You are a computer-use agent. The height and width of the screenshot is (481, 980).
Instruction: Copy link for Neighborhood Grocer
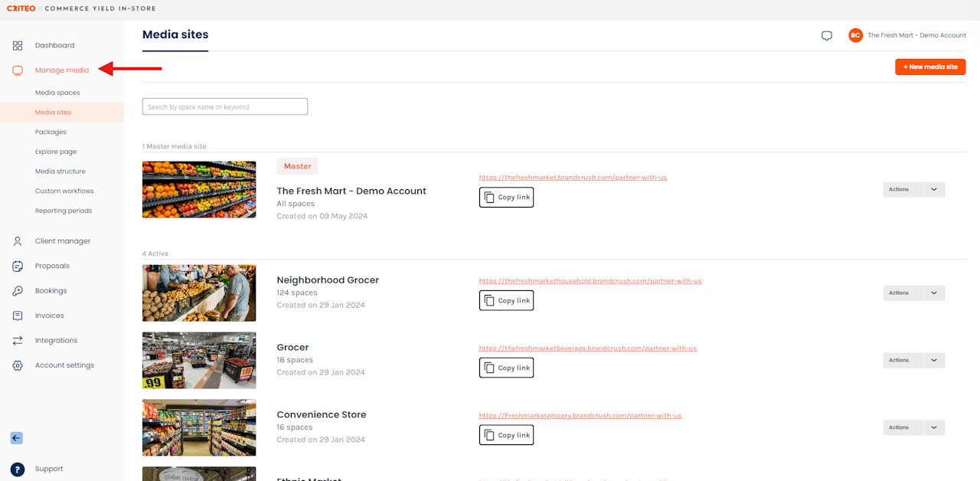click(x=506, y=301)
